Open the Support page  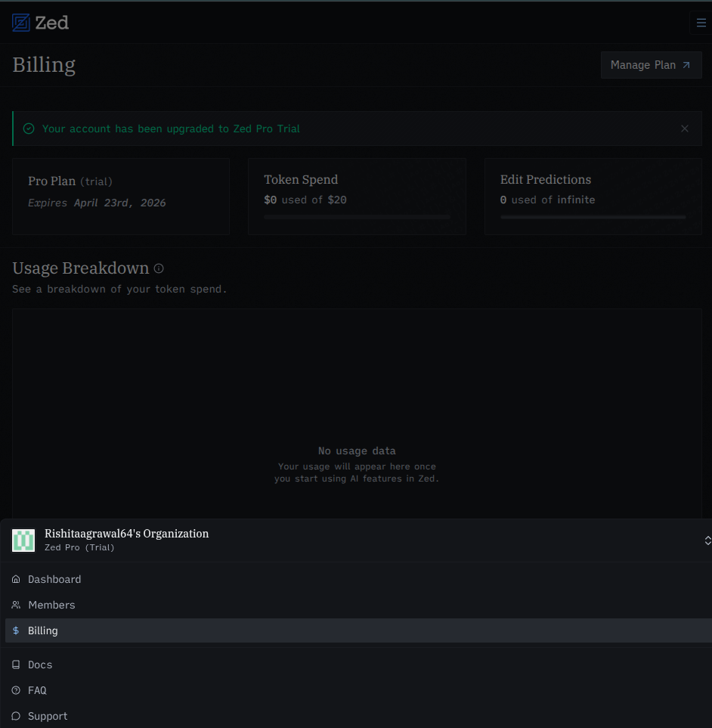tap(356, 716)
